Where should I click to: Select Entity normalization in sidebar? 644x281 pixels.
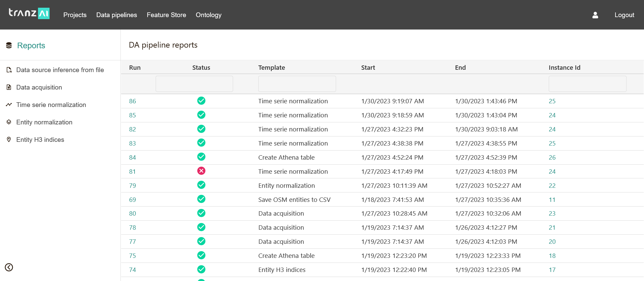[x=44, y=122]
